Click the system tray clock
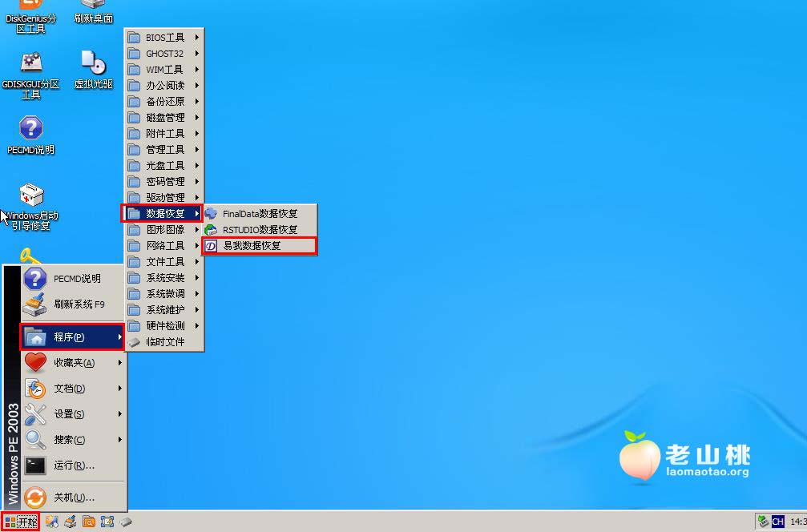 (x=798, y=522)
